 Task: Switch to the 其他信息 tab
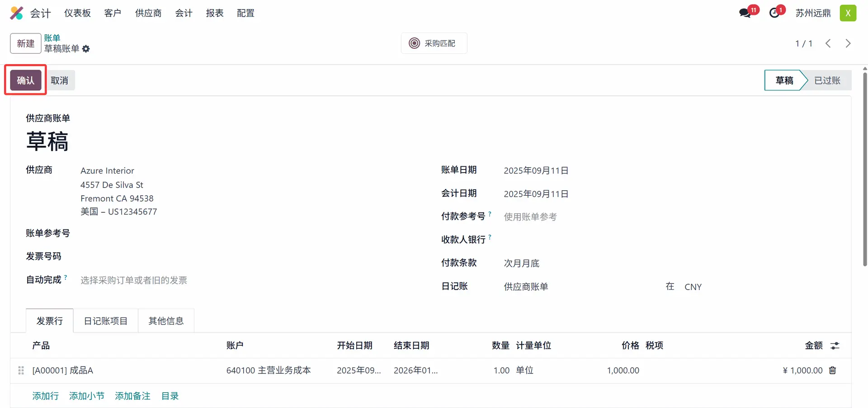click(166, 321)
